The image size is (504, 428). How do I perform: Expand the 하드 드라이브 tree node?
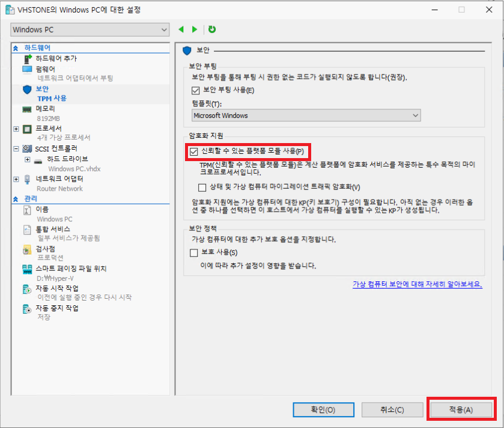pyautogui.click(x=28, y=159)
